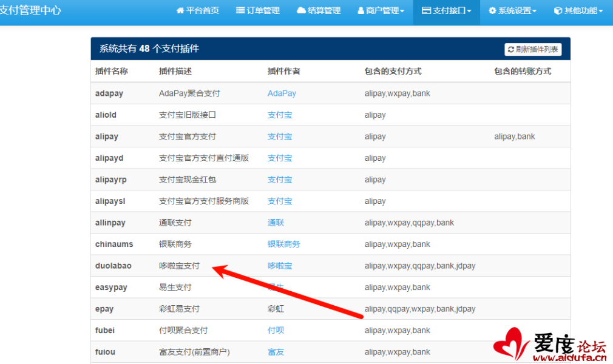Open the 付呗 author link
This screenshot has width=613, height=364.
point(276,331)
